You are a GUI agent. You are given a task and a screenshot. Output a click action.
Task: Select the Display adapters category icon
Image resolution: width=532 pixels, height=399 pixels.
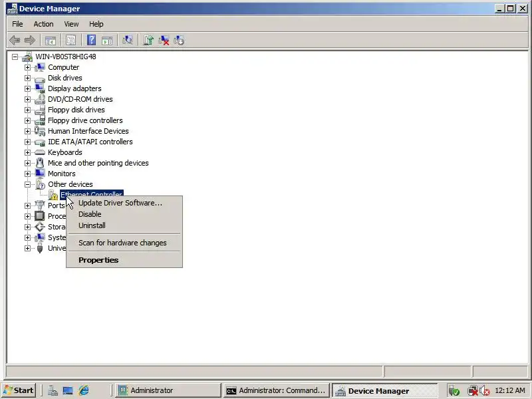[x=40, y=88]
